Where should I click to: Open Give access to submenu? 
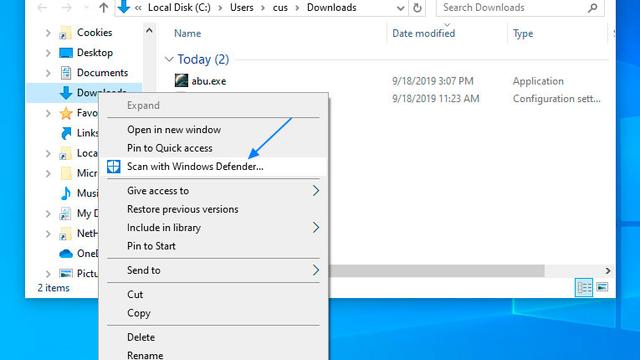point(213,191)
